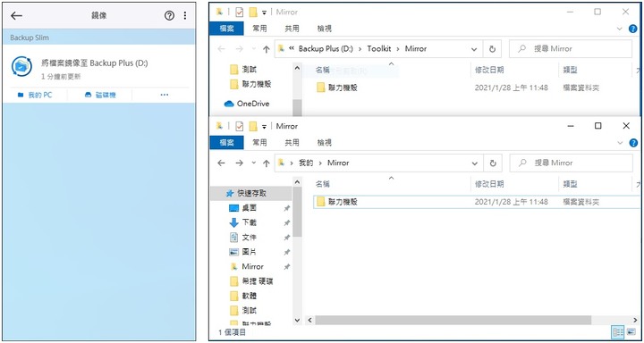Select the Backup Slim device header
This screenshot has width=644, height=343.
[x=98, y=38]
